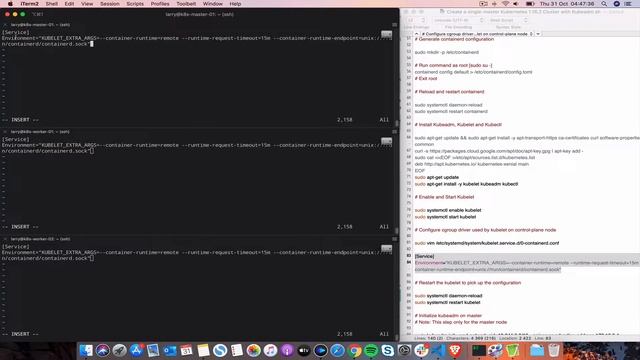Open the file encoding dropdown in editor
This screenshot has height=360, width=640.
tap(458, 20)
